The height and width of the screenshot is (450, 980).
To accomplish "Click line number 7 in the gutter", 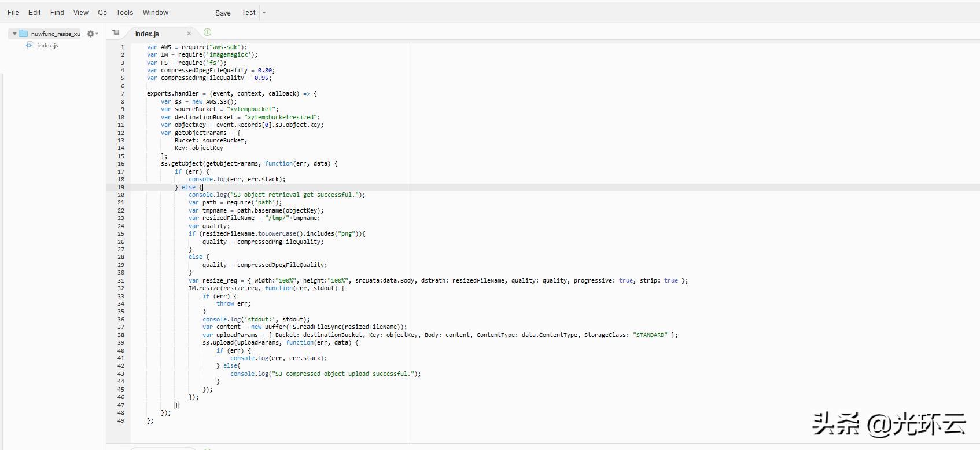I will point(122,94).
